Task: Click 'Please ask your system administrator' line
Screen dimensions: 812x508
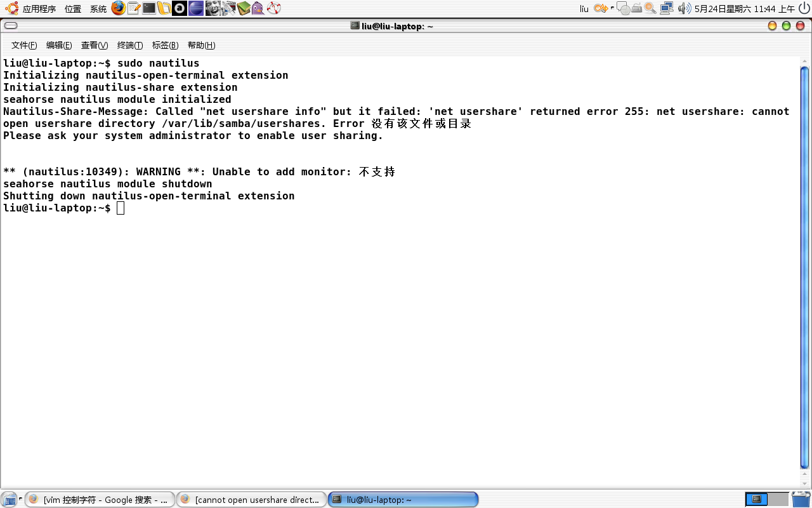Action: (193, 135)
